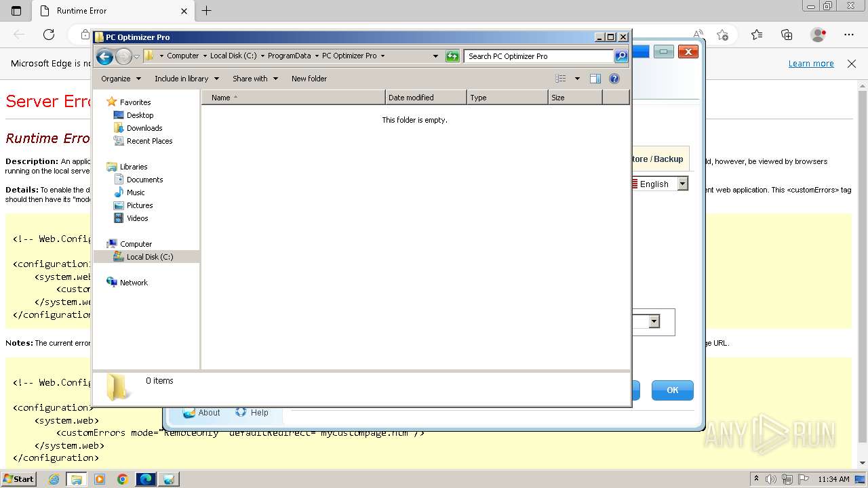Reload the Edge page
Viewport: 868px width, 488px height.
[x=49, y=35]
